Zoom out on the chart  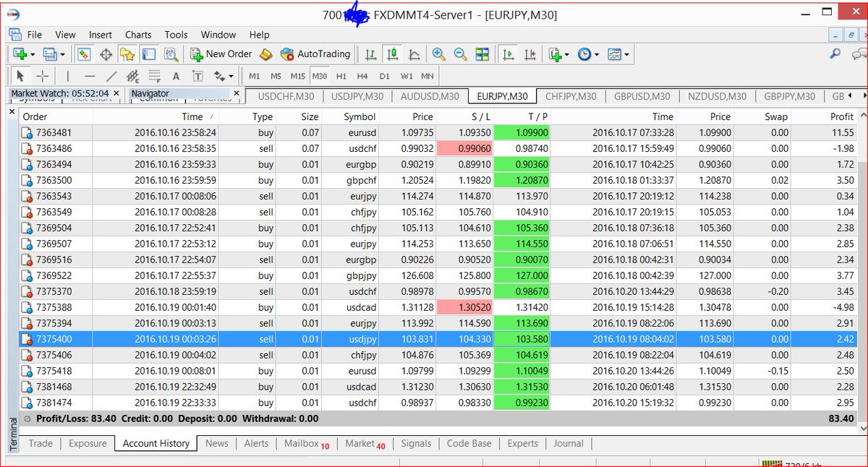pos(460,53)
